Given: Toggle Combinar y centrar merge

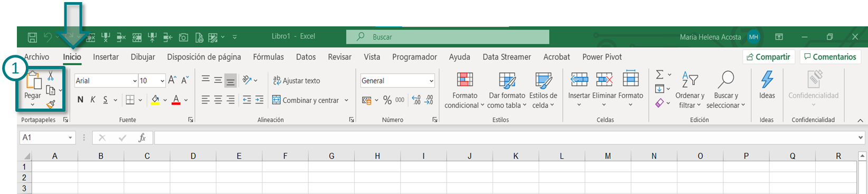Looking at the screenshot, I should pos(306,100).
